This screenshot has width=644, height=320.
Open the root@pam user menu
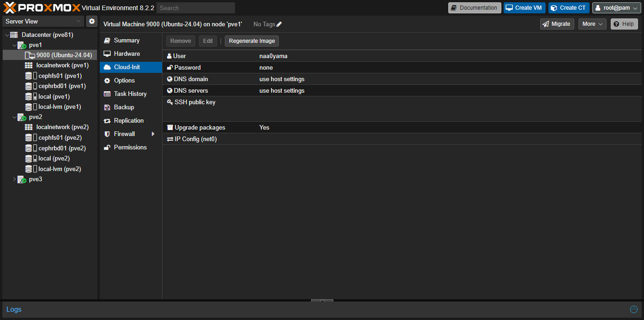point(617,8)
